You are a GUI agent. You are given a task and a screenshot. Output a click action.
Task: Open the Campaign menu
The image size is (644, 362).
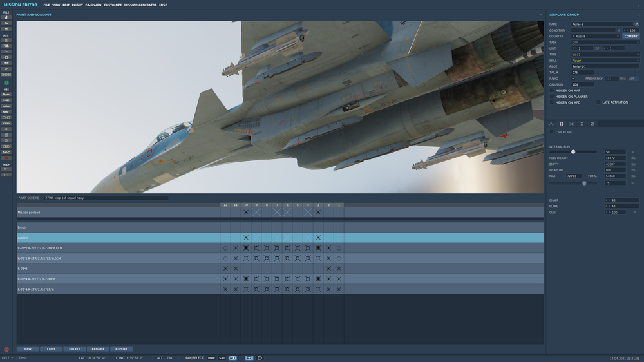click(x=93, y=5)
